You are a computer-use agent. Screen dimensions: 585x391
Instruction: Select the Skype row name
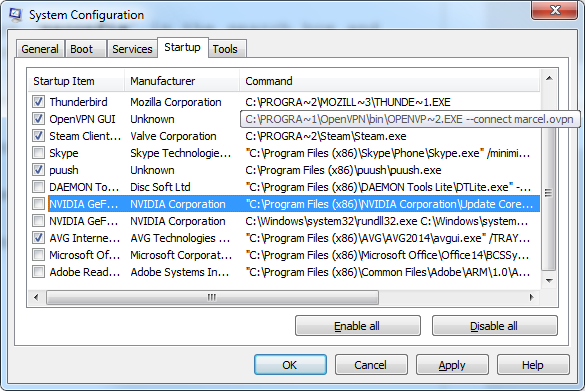coord(64,153)
